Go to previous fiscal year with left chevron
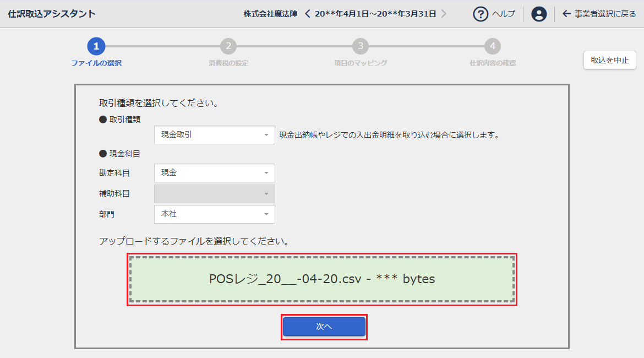Viewport: 644px width, 358px height. pos(308,14)
